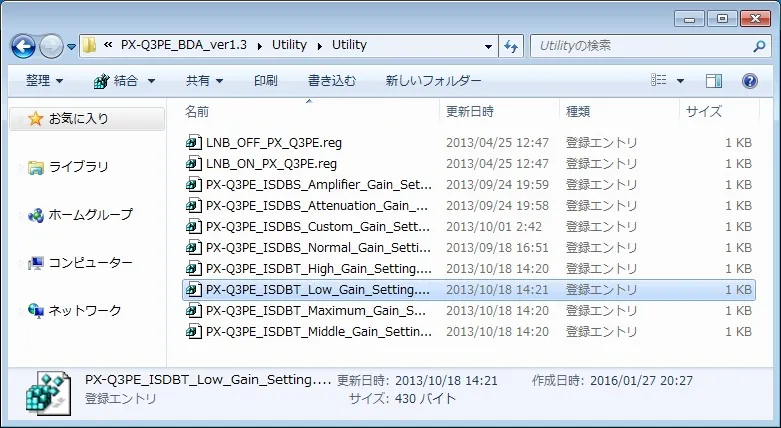
Task: Open the 整理 menu
Action: coord(44,81)
